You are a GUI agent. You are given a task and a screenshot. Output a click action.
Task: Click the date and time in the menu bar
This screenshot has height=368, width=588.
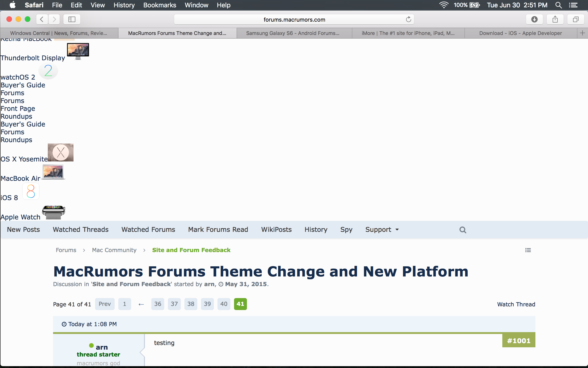pyautogui.click(x=517, y=5)
